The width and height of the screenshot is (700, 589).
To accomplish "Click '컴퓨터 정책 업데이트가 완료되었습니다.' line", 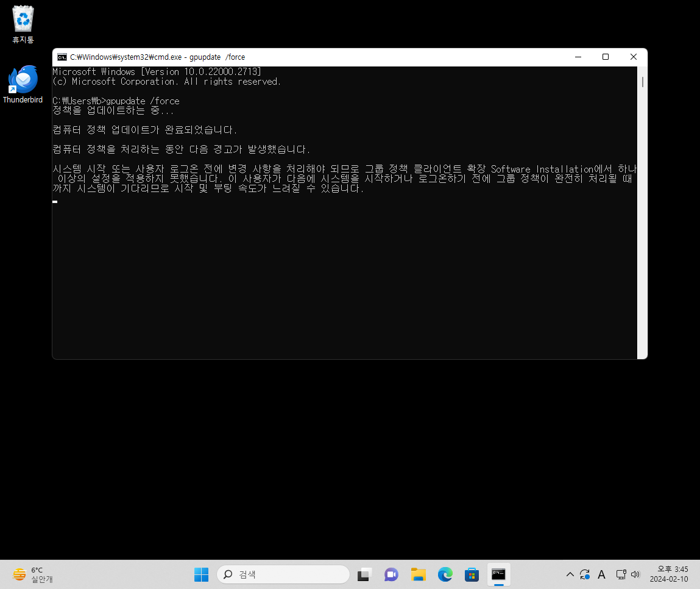I will pyautogui.click(x=144, y=130).
